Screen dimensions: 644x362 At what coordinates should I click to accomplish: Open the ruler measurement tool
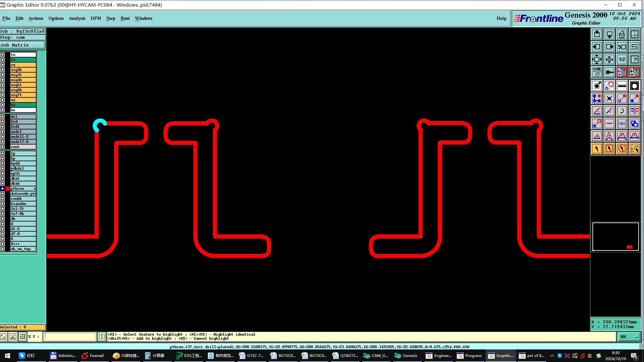click(x=622, y=86)
